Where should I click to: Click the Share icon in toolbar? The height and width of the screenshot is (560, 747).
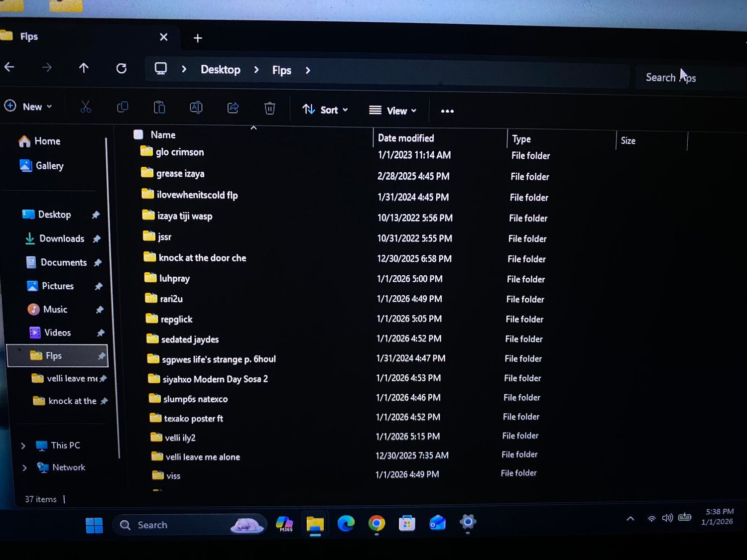tap(233, 108)
